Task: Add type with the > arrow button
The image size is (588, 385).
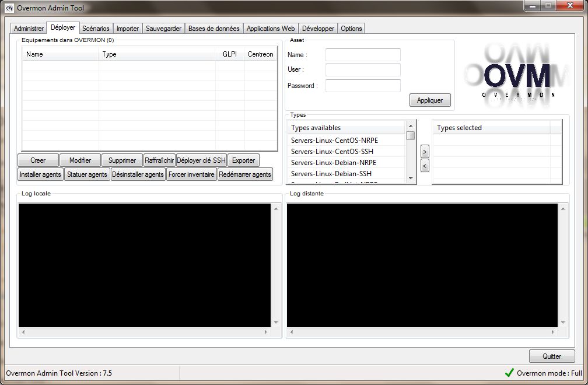Action: pyautogui.click(x=425, y=152)
